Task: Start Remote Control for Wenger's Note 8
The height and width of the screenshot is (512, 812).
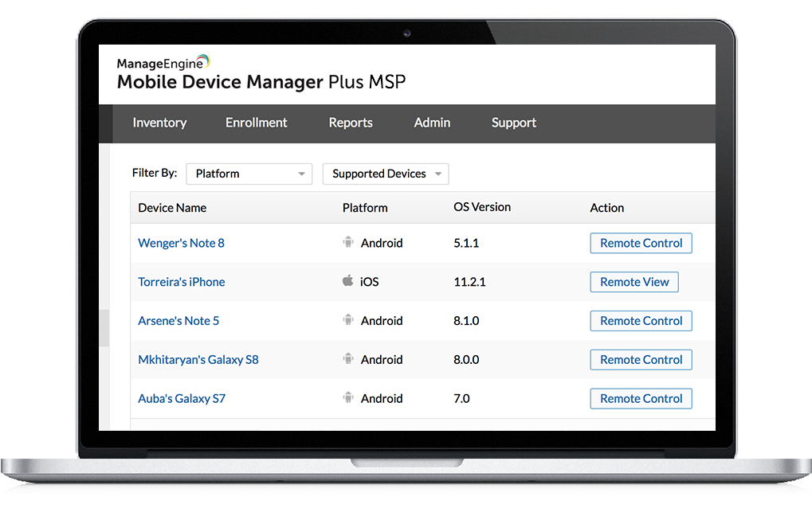Action: click(641, 243)
